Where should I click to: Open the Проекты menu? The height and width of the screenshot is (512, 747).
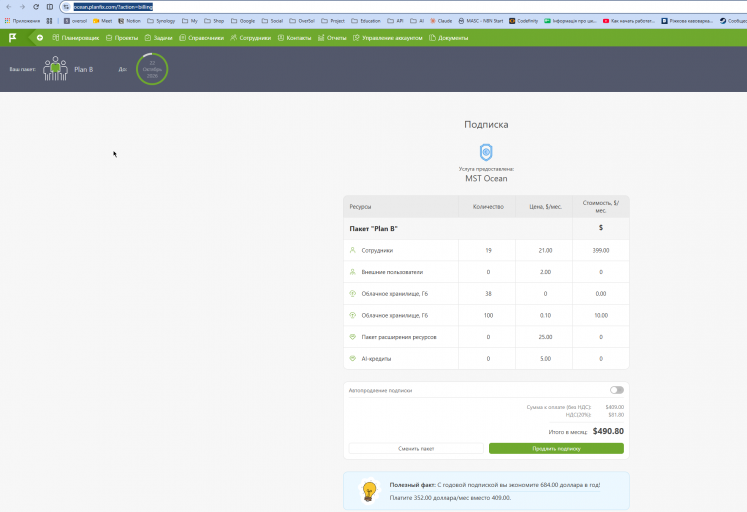[x=122, y=38]
